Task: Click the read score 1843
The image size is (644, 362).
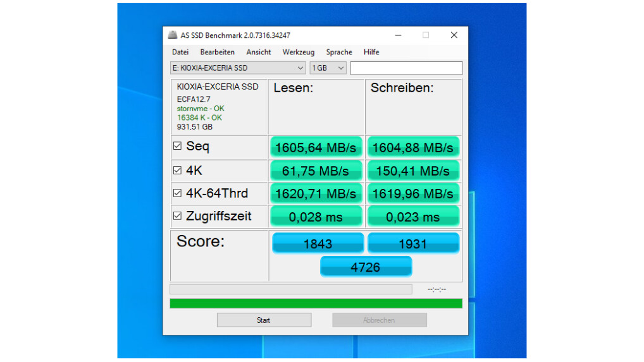Action: click(x=318, y=243)
